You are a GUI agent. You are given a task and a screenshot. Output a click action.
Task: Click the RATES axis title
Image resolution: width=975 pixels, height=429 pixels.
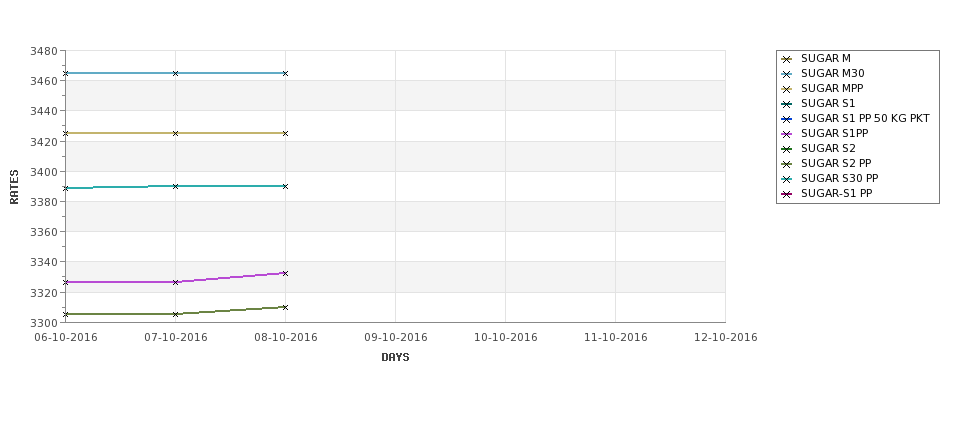[x=14, y=187]
